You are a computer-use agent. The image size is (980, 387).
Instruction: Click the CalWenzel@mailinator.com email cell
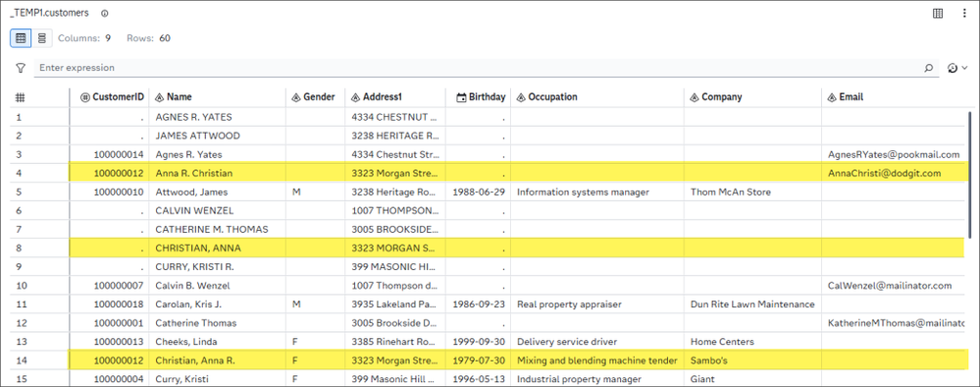pos(893,286)
